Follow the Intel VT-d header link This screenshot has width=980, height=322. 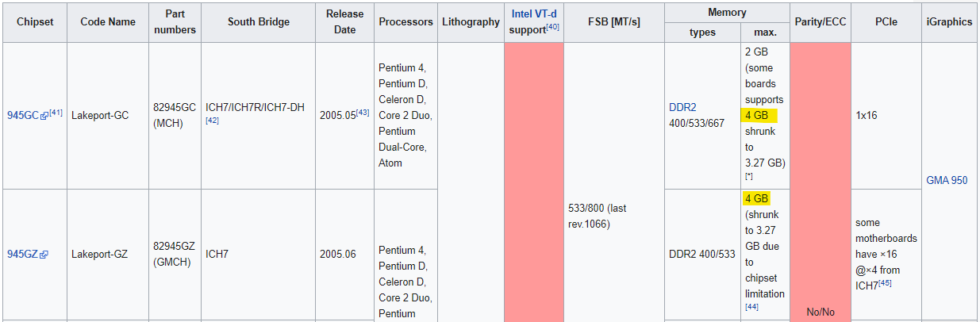coord(535,13)
